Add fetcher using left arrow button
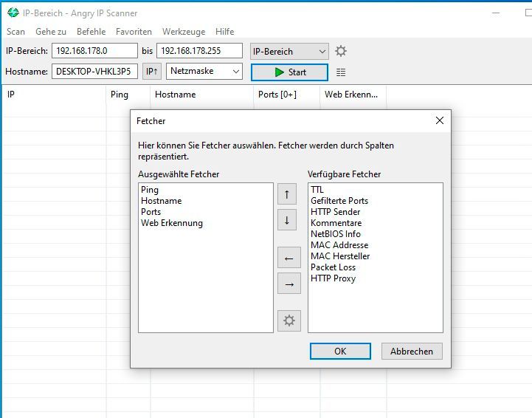This screenshot has height=418, width=532. pyautogui.click(x=289, y=258)
